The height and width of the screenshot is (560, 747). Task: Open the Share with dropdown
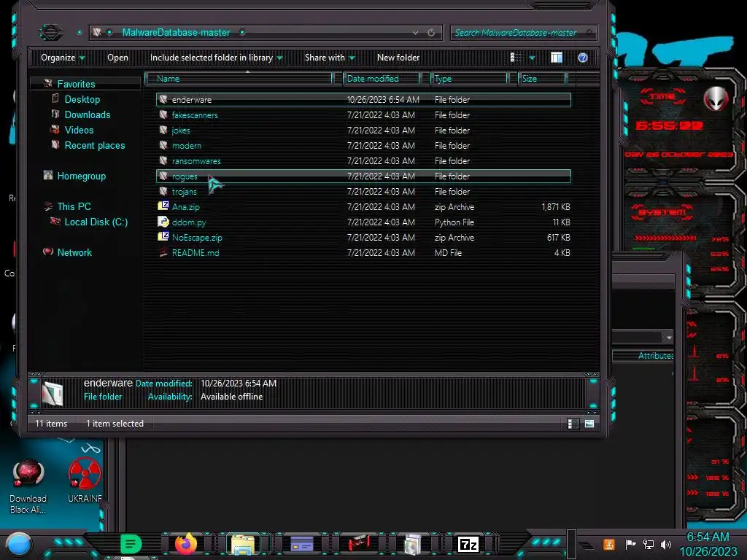pos(330,58)
